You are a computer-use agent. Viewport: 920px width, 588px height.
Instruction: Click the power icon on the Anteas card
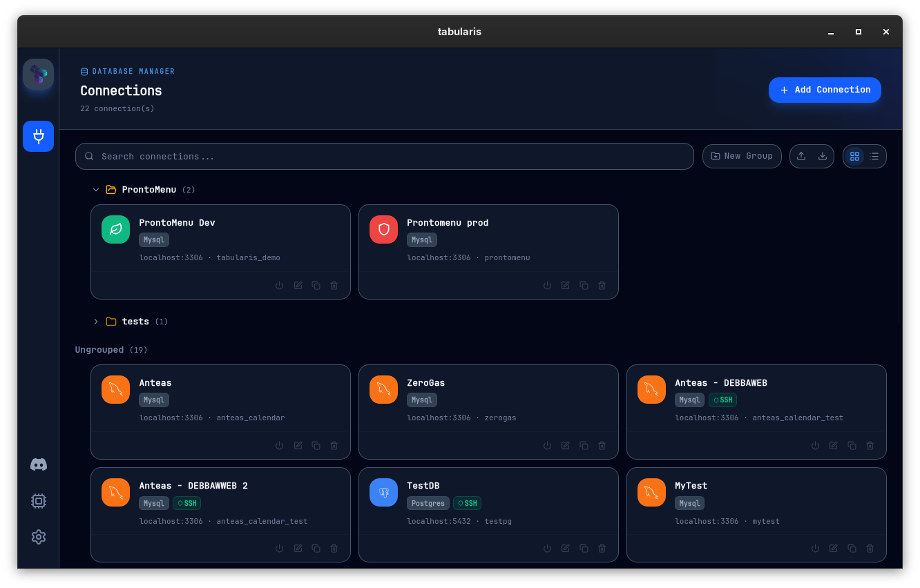pyautogui.click(x=280, y=445)
